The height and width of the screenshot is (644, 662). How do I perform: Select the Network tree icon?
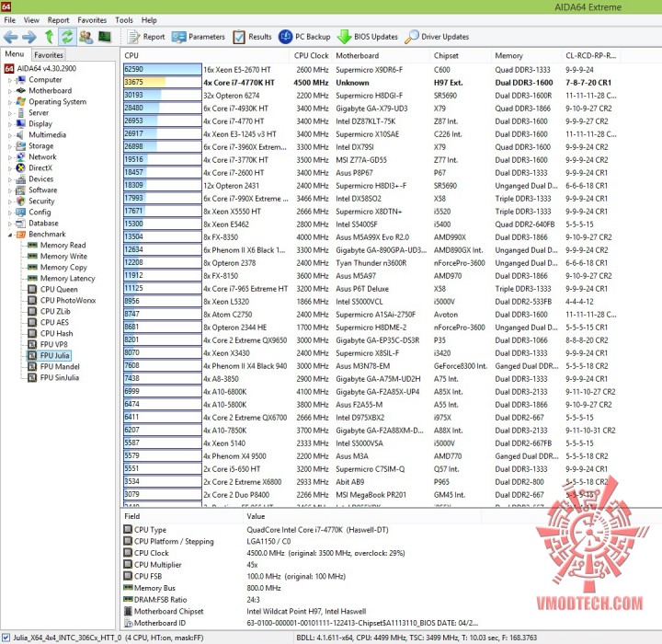point(20,156)
